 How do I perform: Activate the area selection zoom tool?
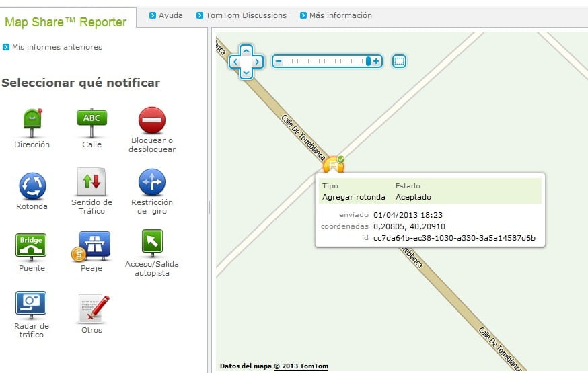399,61
